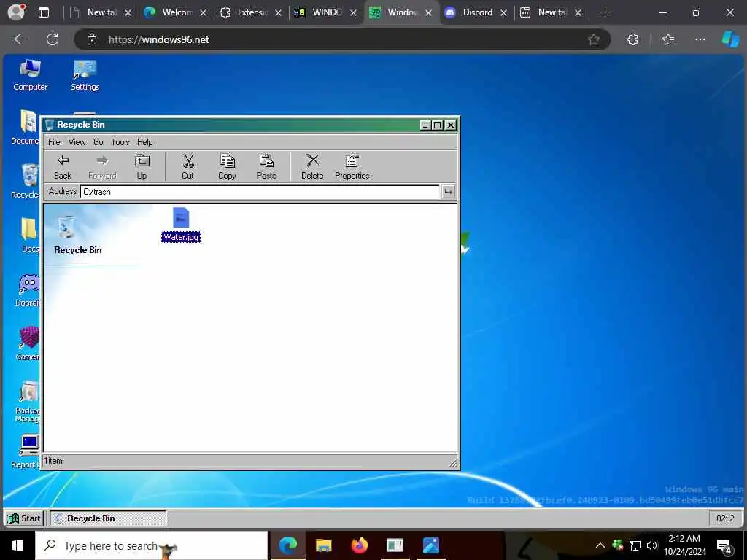Viewport: 747px width, 560px height.
Task: Click the C:/trash address field
Action: tap(260, 192)
